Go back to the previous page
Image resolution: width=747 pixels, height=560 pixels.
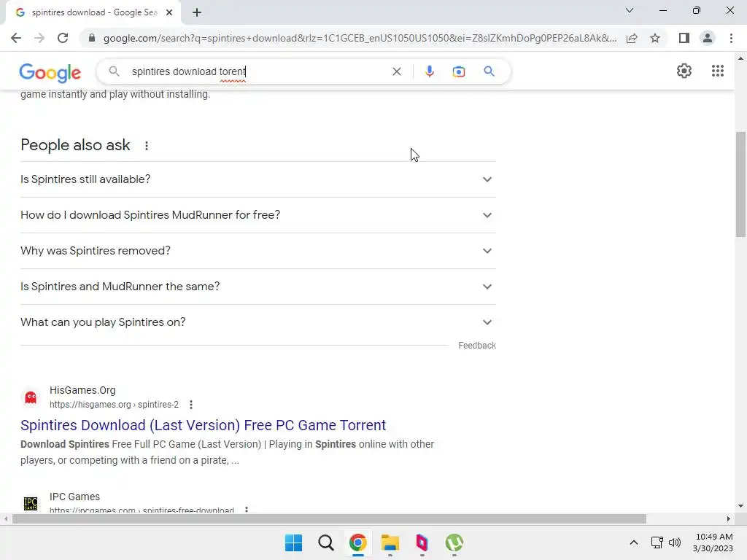16,38
